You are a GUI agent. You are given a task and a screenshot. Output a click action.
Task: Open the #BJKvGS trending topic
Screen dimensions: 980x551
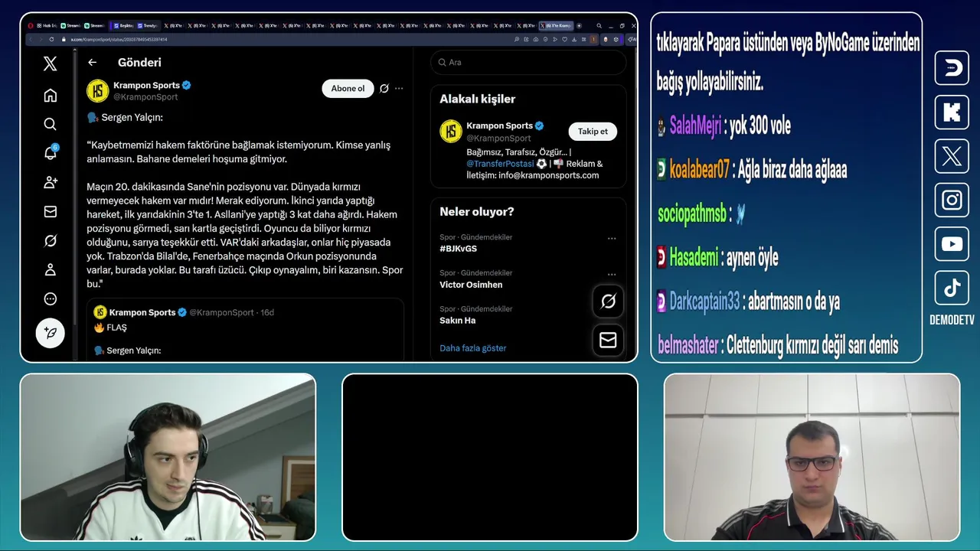coord(458,249)
